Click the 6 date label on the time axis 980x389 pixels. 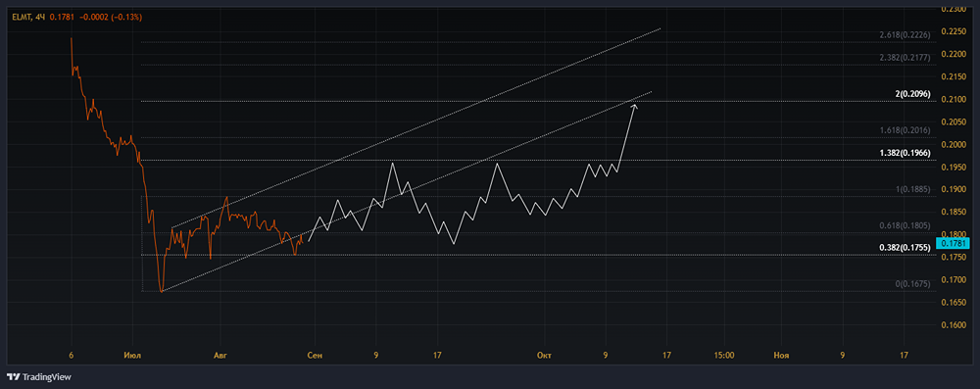coord(72,356)
